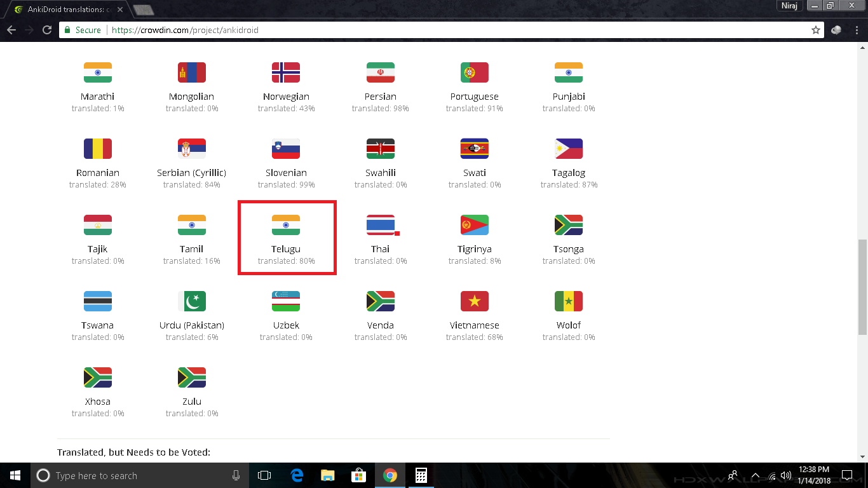Open the Chrome menu (three dots)

857,30
